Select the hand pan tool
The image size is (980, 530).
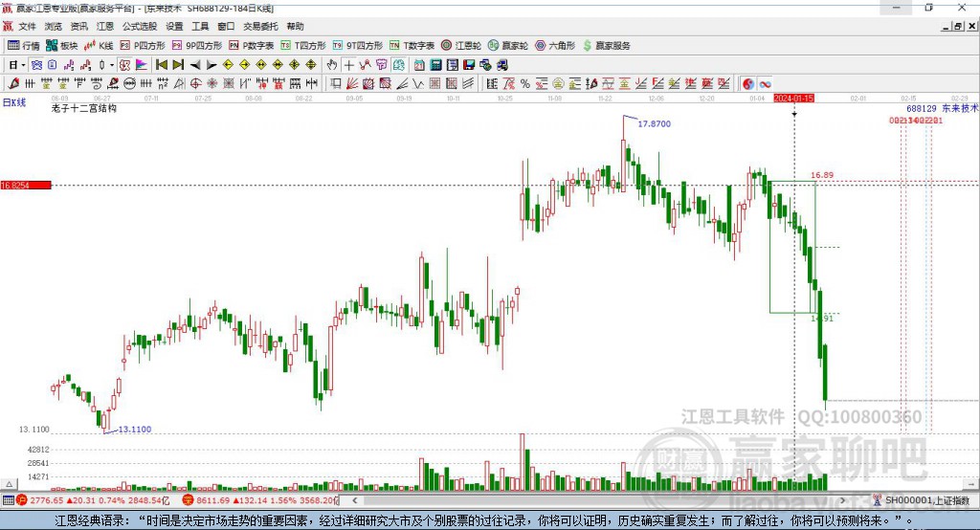tap(332, 65)
